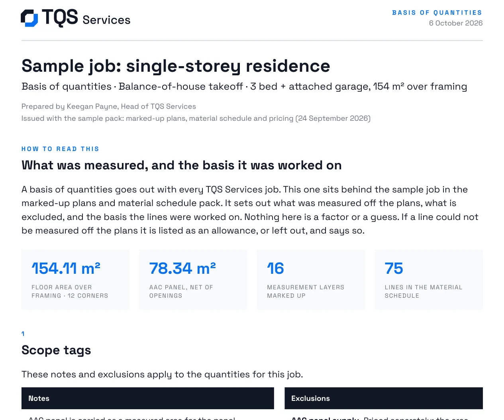Click the "Scope tags" heading
The image size is (504, 420).
[x=56, y=350]
